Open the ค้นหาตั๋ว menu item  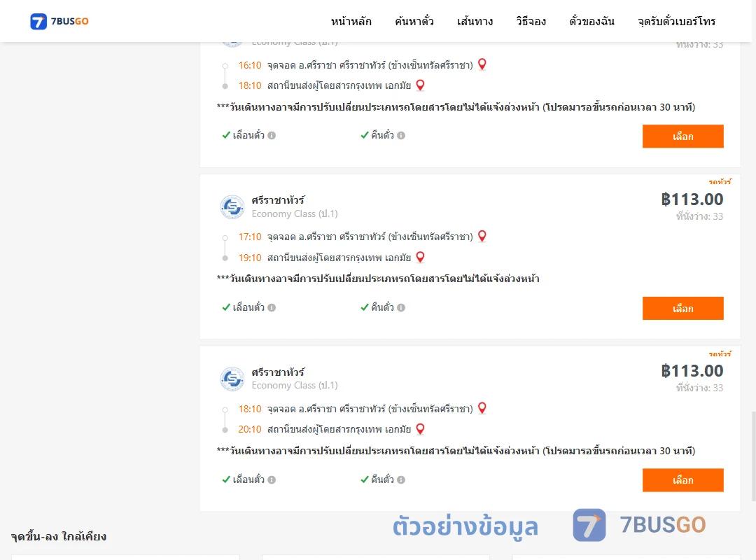(x=414, y=21)
